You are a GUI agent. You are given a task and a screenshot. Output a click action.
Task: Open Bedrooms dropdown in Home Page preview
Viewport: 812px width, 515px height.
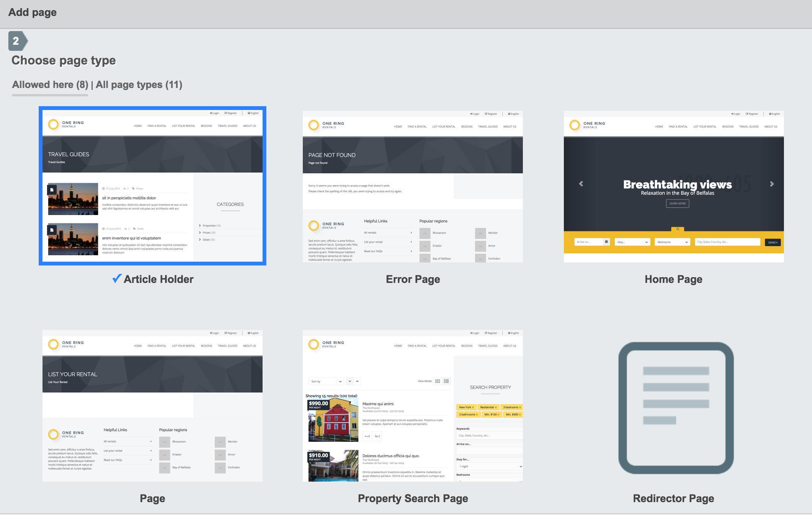pos(672,242)
